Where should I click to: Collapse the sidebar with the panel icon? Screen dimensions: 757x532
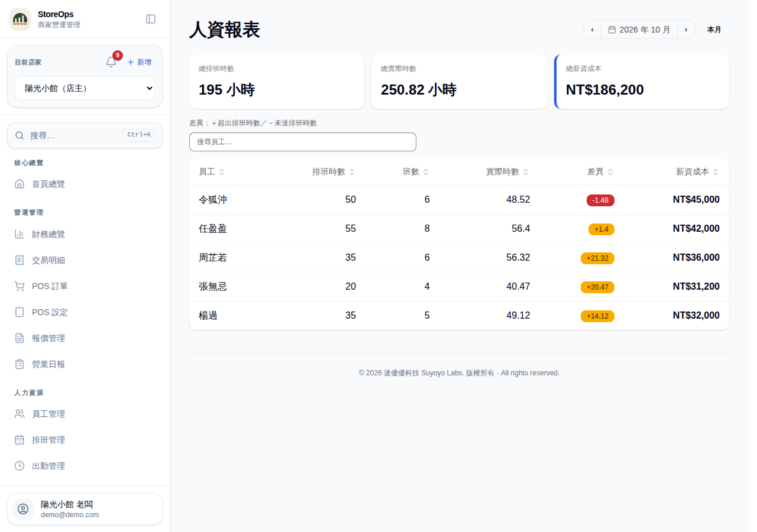tap(151, 19)
